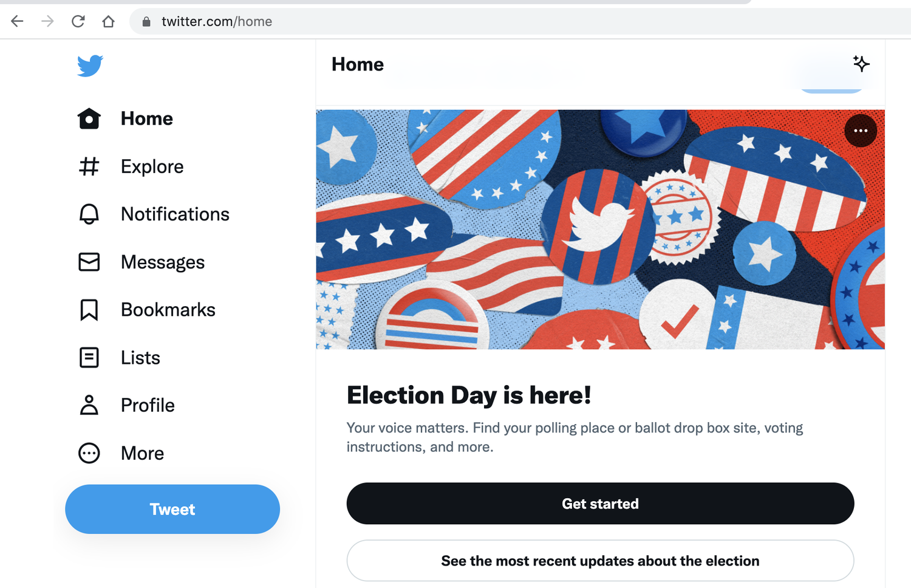The image size is (911, 588).
Task: Open the Profile icon
Action: click(89, 405)
